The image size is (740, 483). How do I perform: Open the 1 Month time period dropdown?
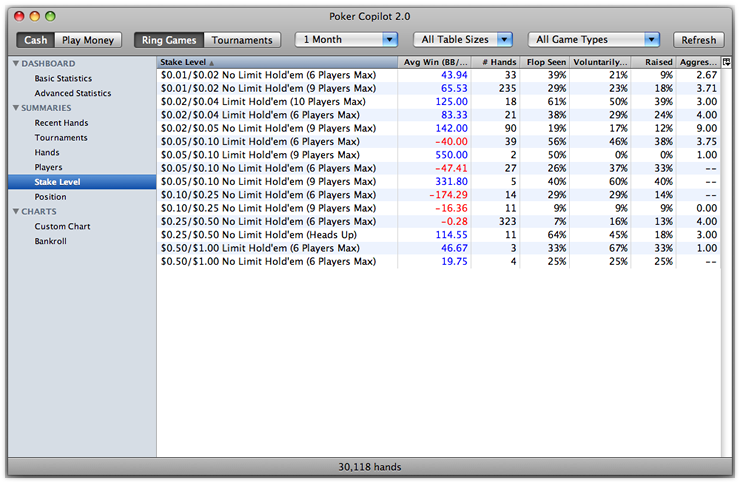pos(346,40)
